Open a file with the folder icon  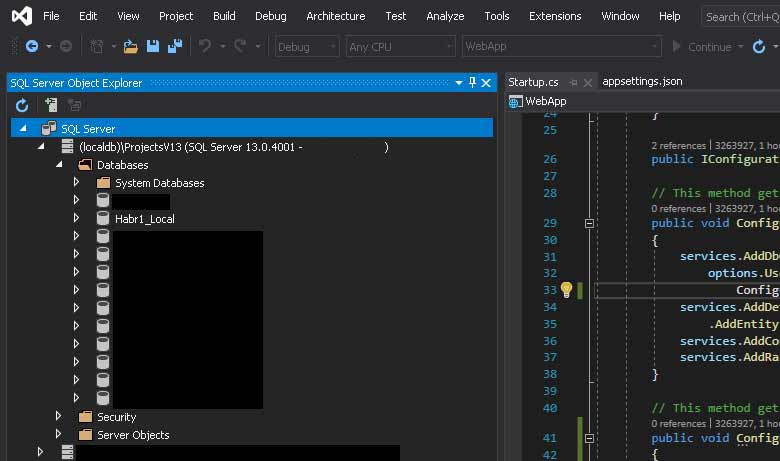(131, 47)
